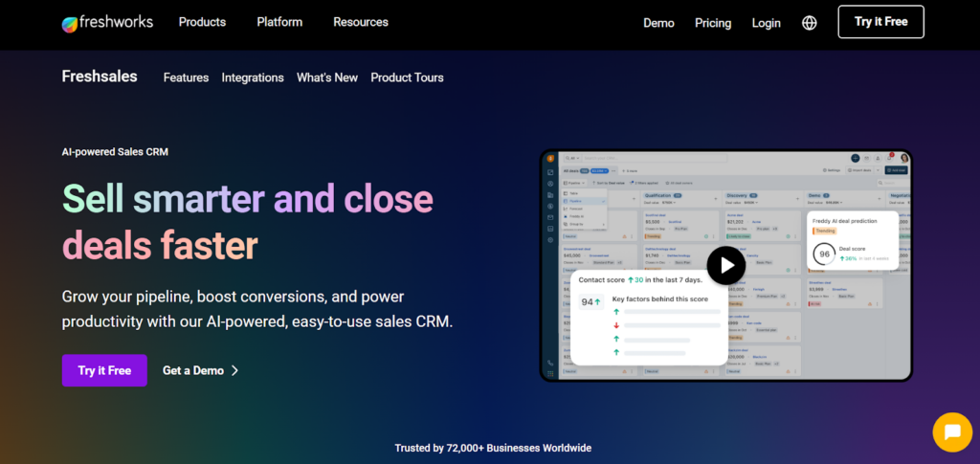Open the Product Tours tab
The width and height of the screenshot is (980, 464).
(x=407, y=77)
